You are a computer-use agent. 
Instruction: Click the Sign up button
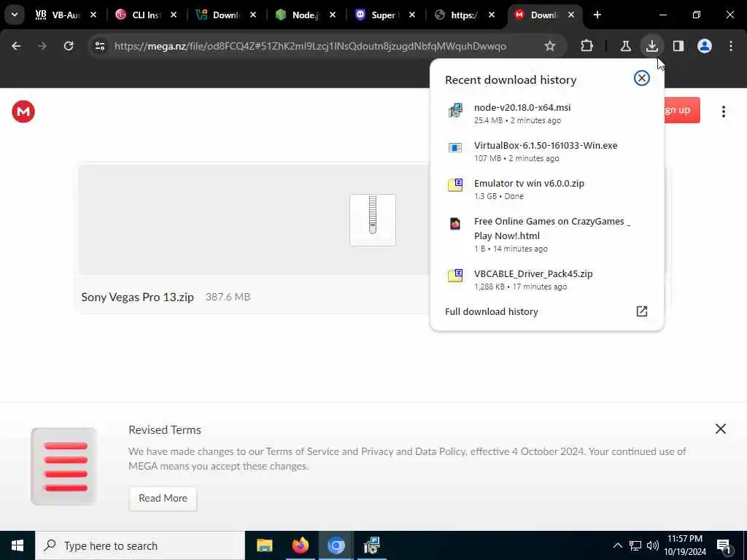point(682,111)
